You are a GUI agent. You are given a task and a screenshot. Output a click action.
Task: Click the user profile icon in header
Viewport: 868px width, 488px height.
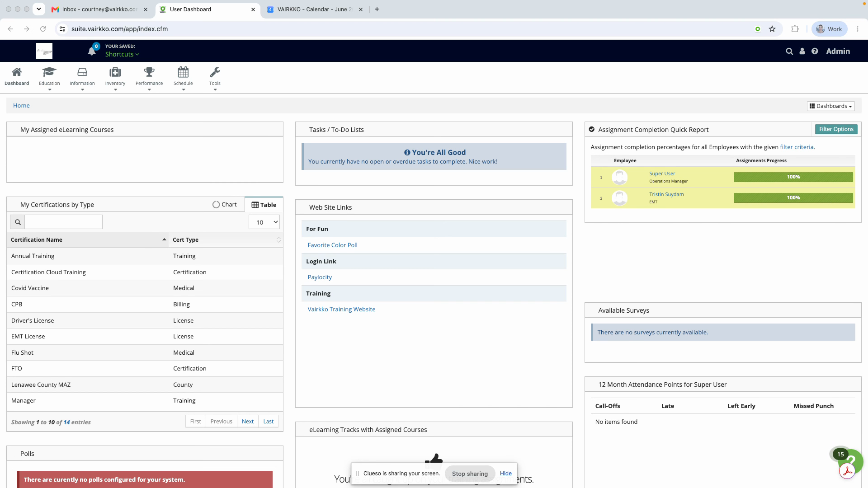click(x=802, y=52)
